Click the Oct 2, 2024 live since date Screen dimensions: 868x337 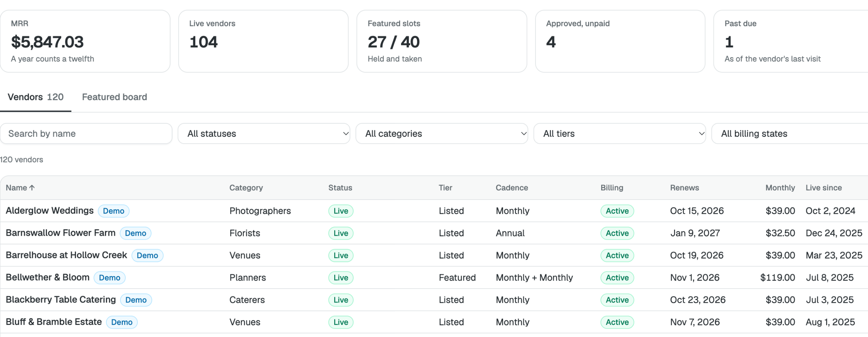830,211
